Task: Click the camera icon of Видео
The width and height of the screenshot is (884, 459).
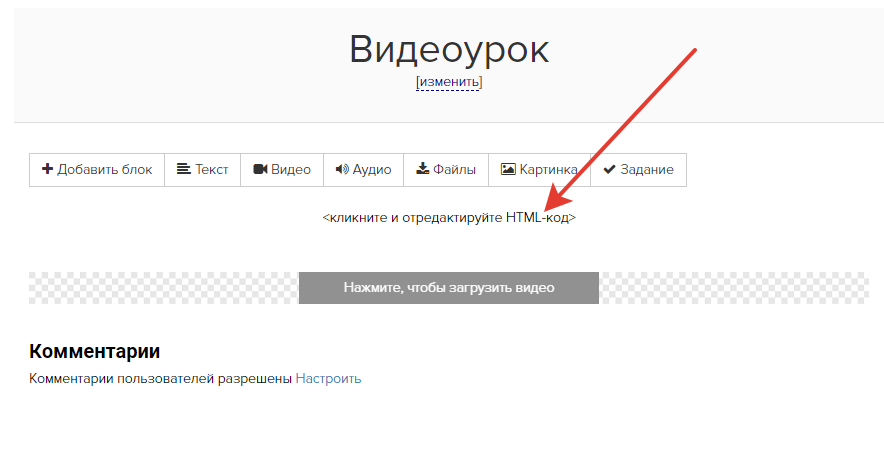Action: (260, 169)
